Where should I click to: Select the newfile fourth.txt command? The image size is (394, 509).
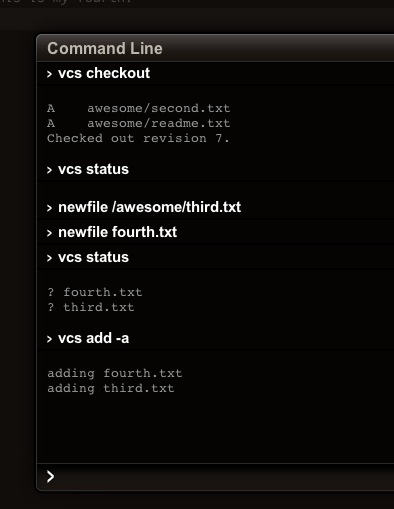(x=117, y=232)
